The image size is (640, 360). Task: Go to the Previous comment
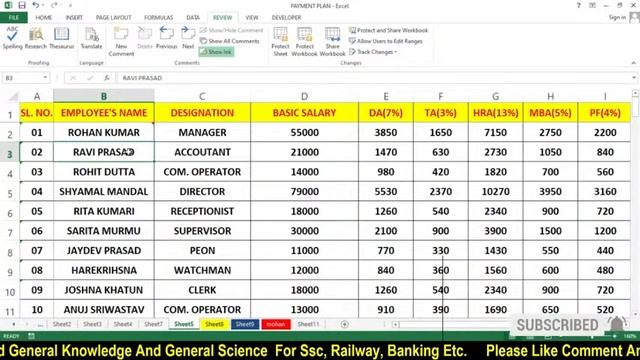point(167,38)
